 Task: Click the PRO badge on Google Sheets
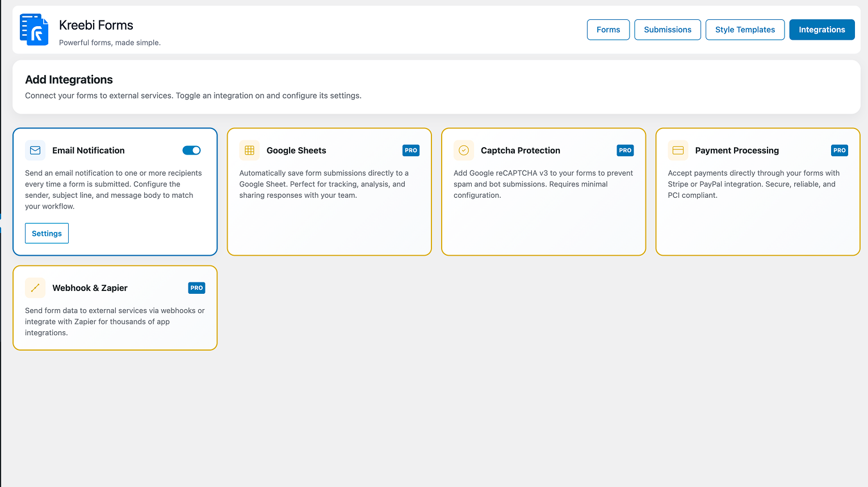coord(411,150)
